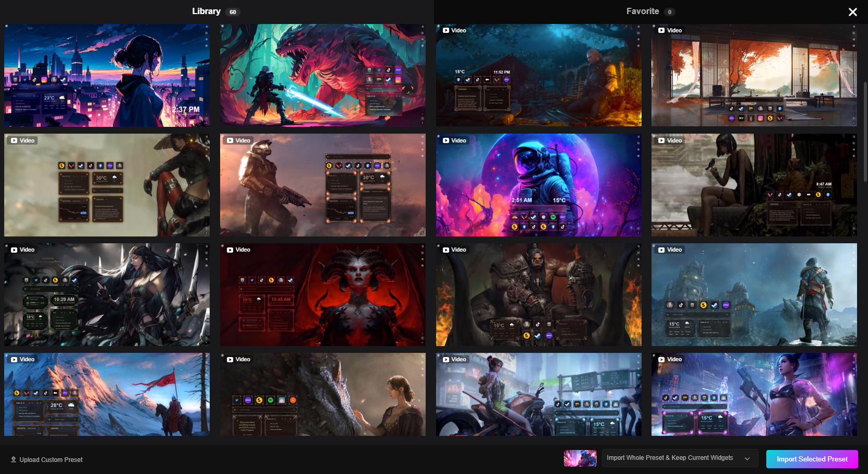Click the Video badge on the girl on motorcycle preset
This screenshot has height=474, width=868.
click(454, 359)
